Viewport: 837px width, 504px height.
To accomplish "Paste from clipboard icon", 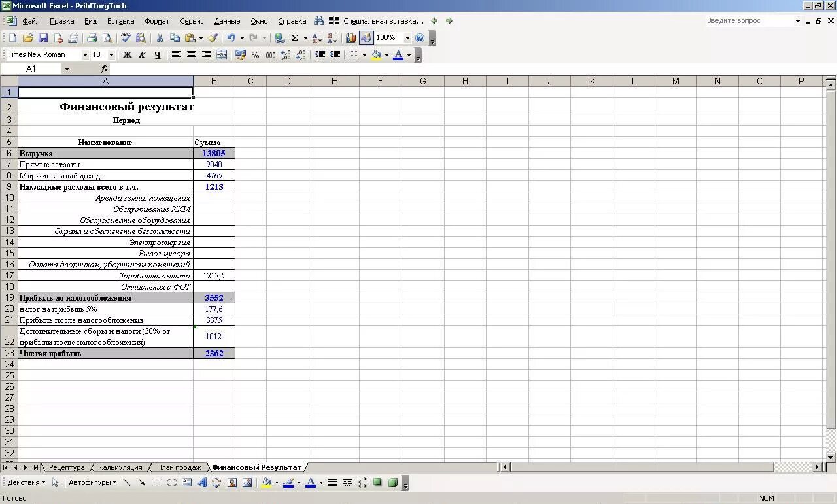I will point(190,38).
